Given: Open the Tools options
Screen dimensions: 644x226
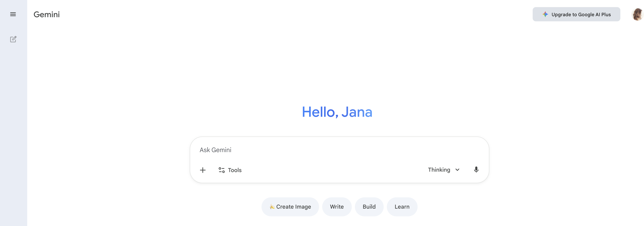Looking at the screenshot, I should point(230,170).
